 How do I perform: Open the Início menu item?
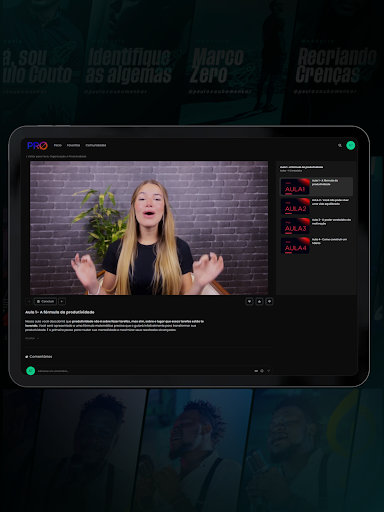tap(58, 145)
